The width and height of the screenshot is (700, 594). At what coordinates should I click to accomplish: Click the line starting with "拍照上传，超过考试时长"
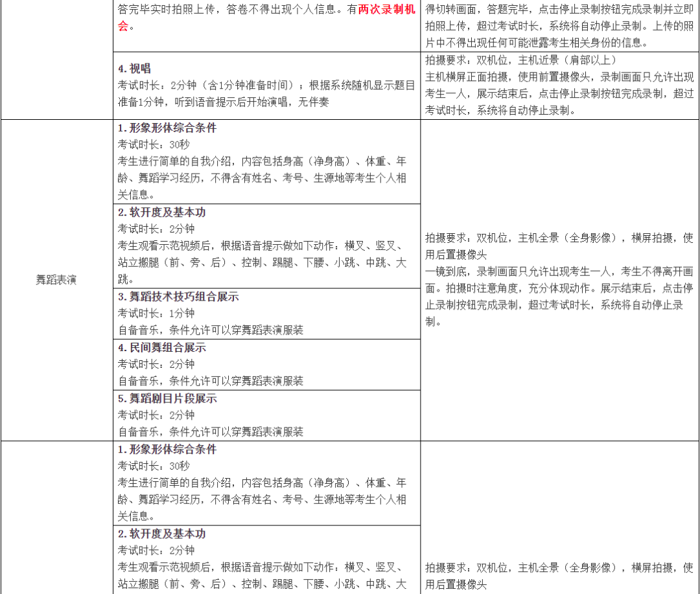[559, 27]
